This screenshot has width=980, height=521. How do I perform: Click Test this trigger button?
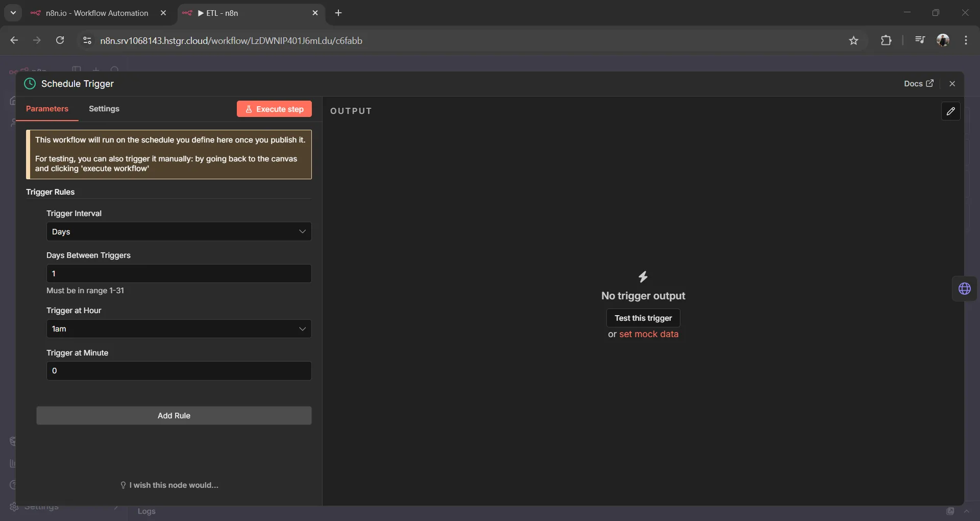click(x=643, y=318)
